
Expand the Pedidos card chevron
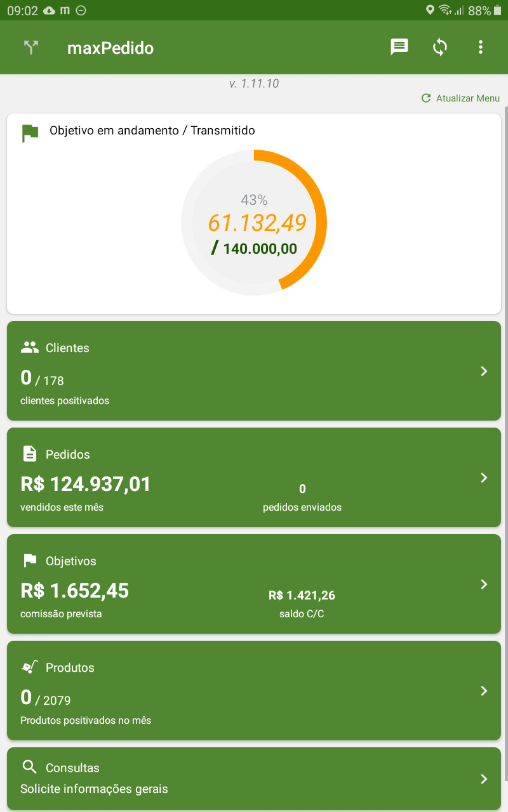484,478
